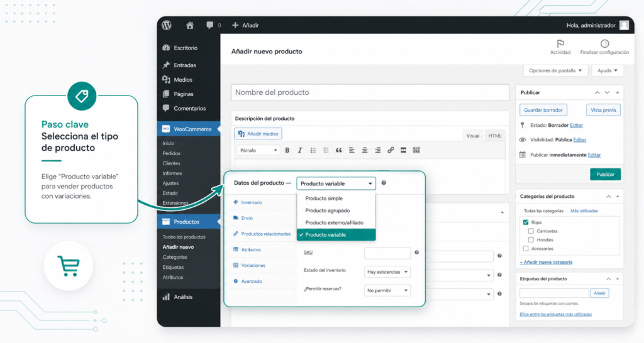Click Guardar borrador button

tap(543, 110)
